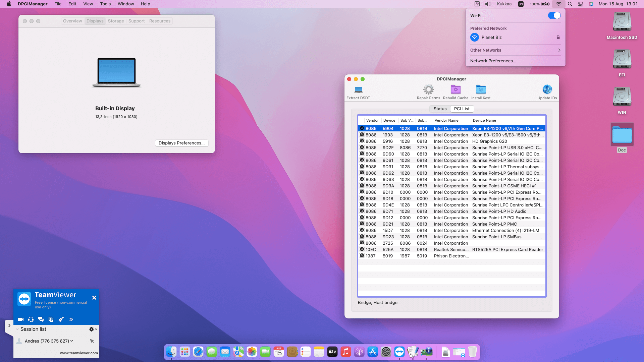This screenshot has width=644, height=362.
Task: Click the Displays Preferences button
Action: pos(181,143)
